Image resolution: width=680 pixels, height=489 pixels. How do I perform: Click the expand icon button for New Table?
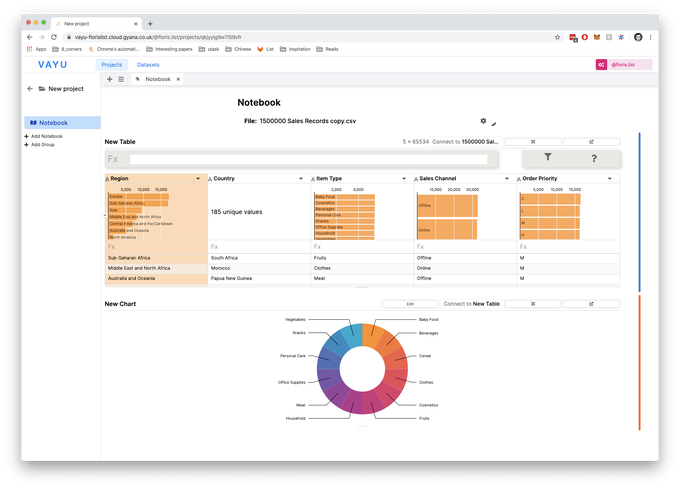coord(532,142)
